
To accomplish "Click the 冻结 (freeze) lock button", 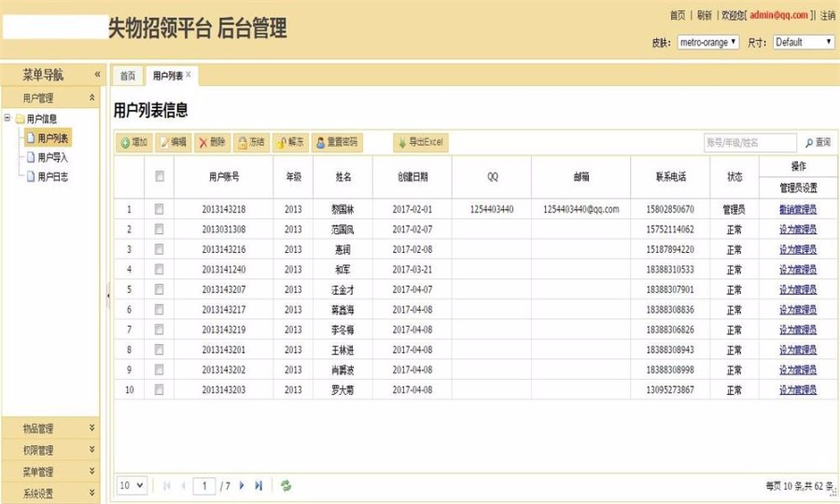I will (x=251, y=143).
